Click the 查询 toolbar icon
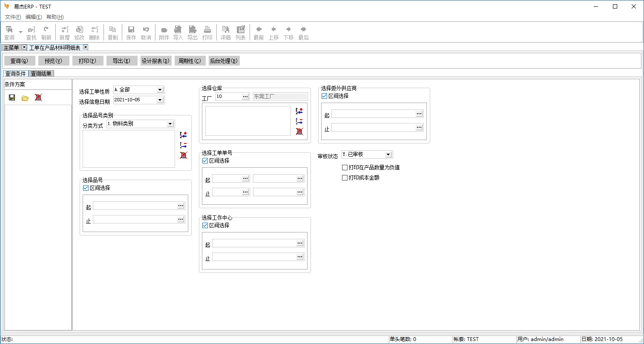Viewport: 644px width, 344px height. [x=9, y=32]
